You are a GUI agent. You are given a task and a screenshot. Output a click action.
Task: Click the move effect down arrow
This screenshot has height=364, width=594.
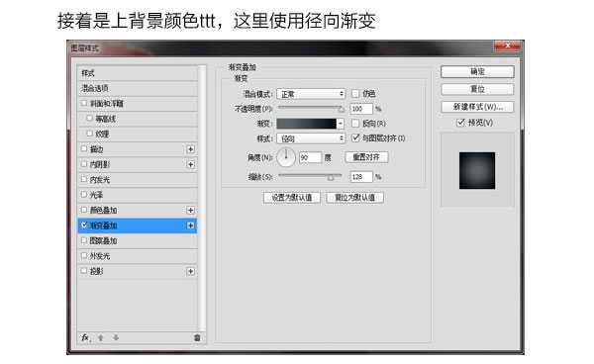[116, 337]
